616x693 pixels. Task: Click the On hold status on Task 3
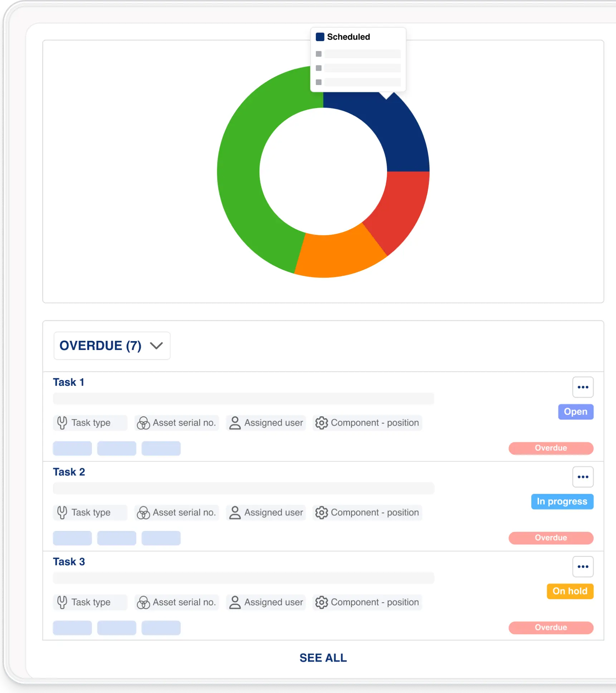pos(570,591)
